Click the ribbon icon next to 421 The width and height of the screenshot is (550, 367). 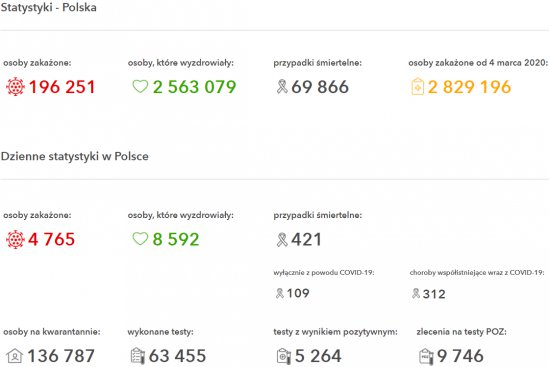click(x=282, y=240)
